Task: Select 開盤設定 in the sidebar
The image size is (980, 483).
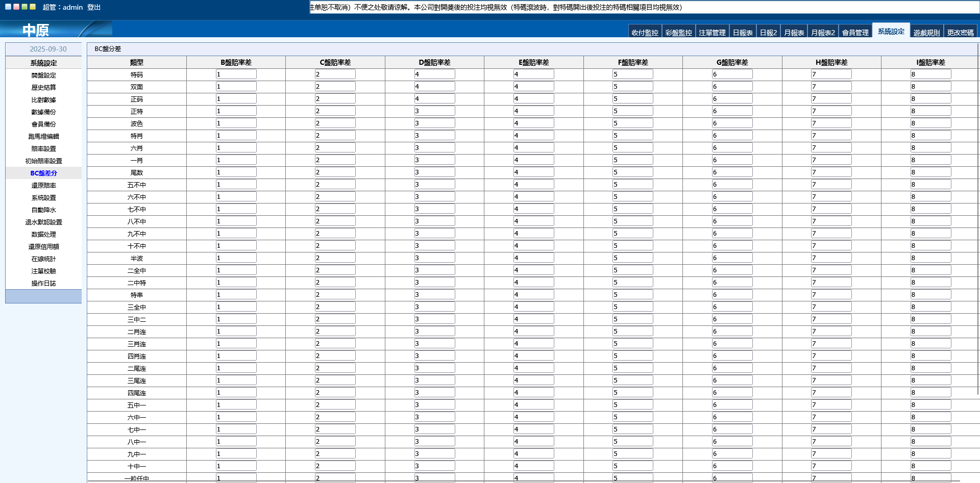Action: (x=44, y=75)
